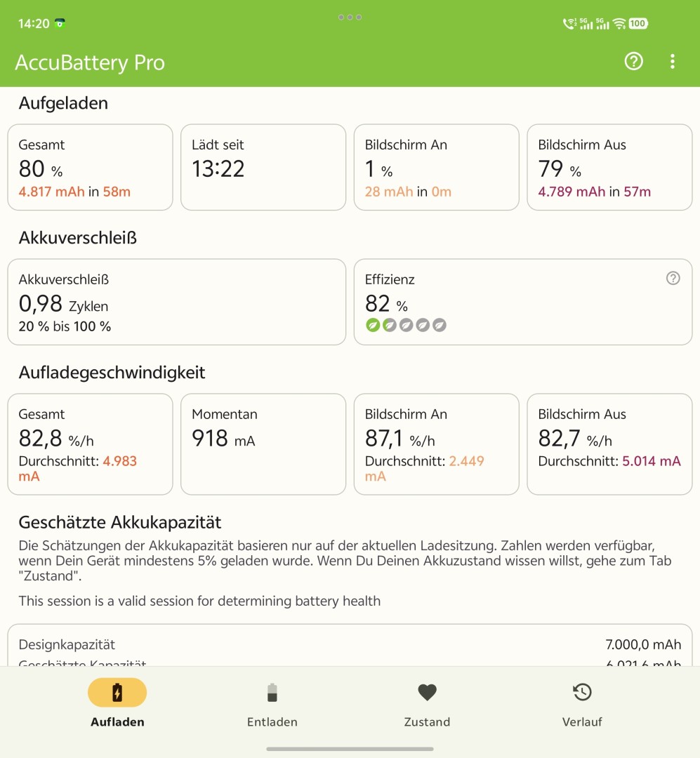Switch to the Entladen tab label
Screen dimensions: 700x758
click(x=272, y=722)
